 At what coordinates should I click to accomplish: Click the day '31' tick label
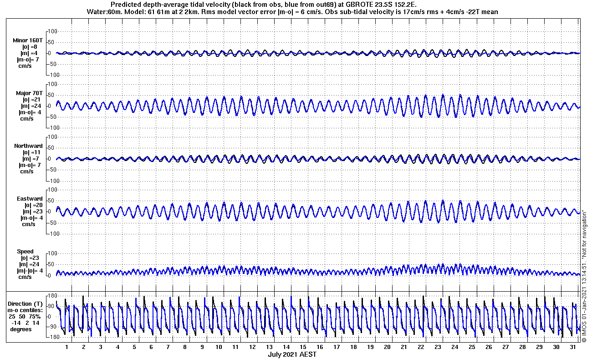pyautogui.click(x=572, y=347)
